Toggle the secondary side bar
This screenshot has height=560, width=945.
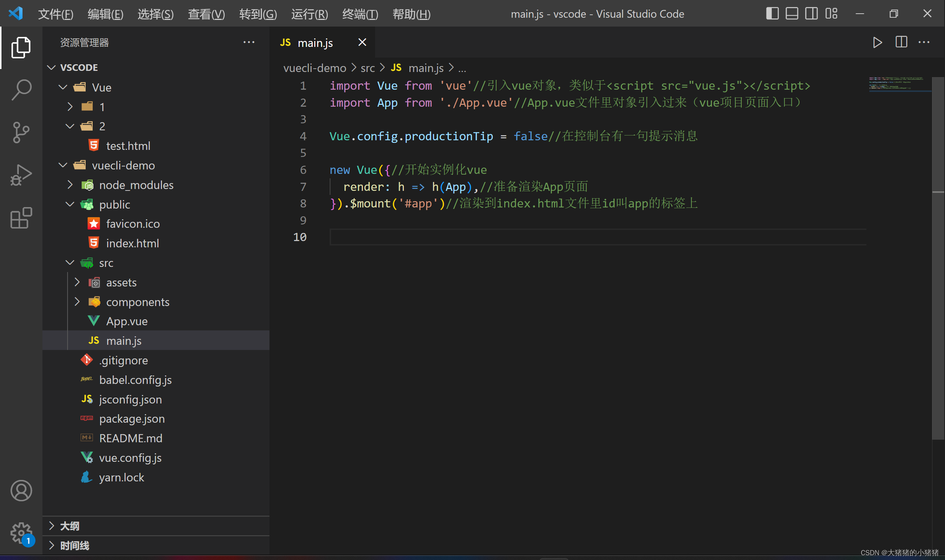[x=811, y=14]
